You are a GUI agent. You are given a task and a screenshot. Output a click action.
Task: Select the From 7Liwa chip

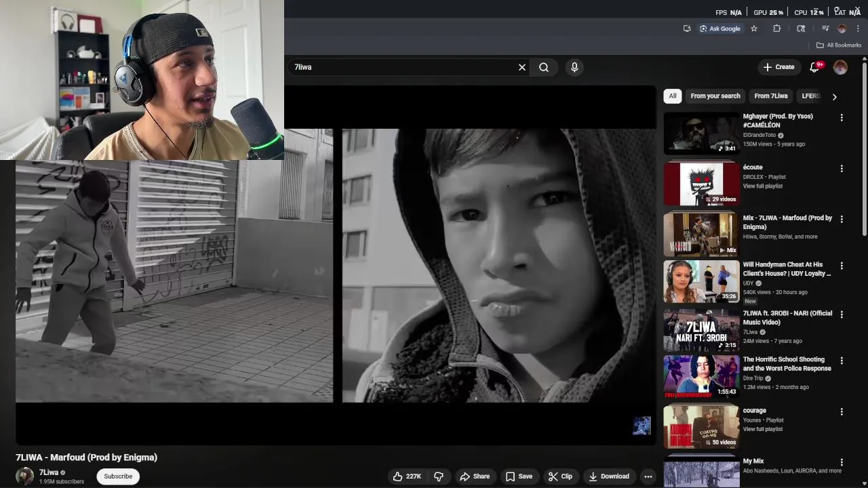pyautogui.click(x=771, y=96)
